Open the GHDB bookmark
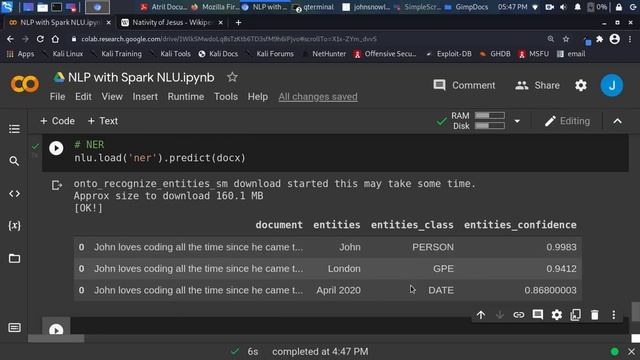This screenshot has height=360, width=640. point(495,54)
